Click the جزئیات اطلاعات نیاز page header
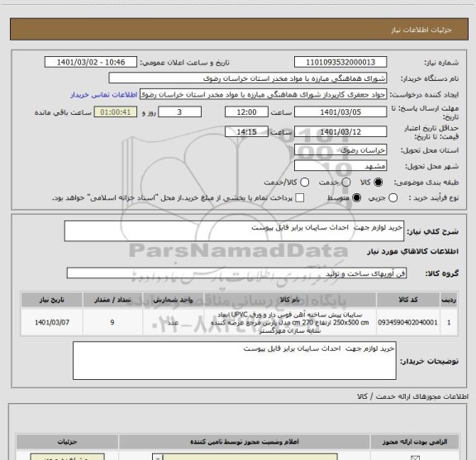Screen dimensions: 476x460 tap(421, 30)
